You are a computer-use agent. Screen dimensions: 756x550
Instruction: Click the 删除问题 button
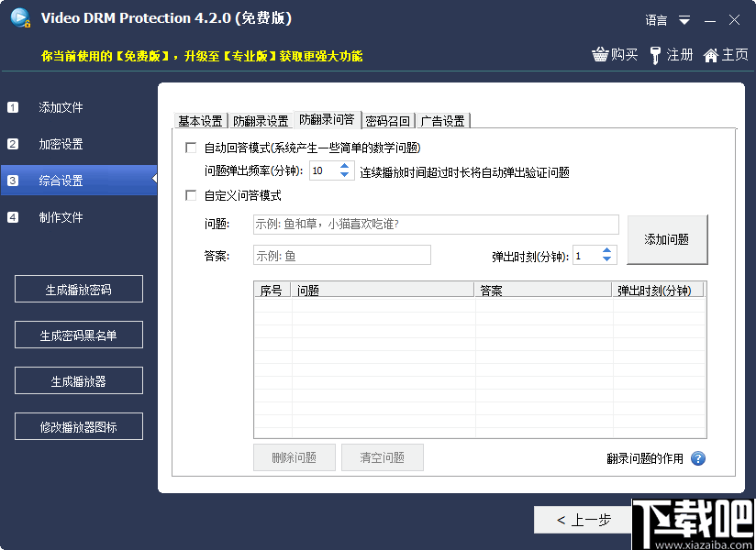(294, 457)
